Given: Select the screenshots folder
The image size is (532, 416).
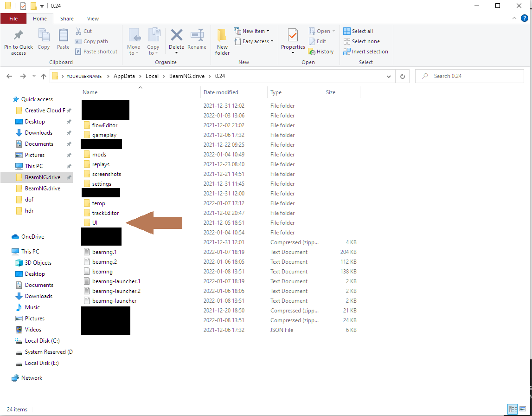Looking at the screenshot, I should pos(107,174).
